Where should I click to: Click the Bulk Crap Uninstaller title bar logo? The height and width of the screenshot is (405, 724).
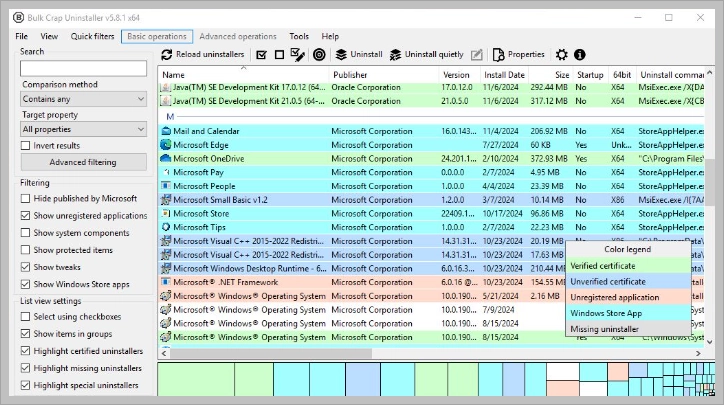pyautogui.click(x=18, y=18)
